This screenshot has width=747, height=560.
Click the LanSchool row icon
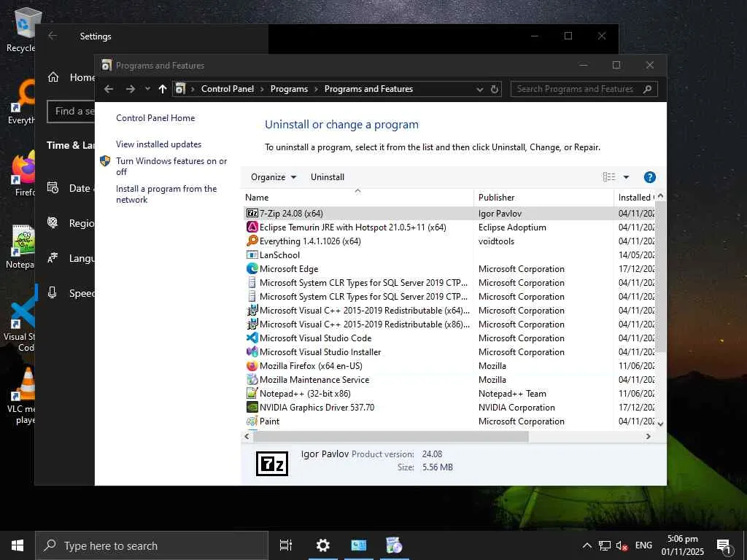[252, 254]
